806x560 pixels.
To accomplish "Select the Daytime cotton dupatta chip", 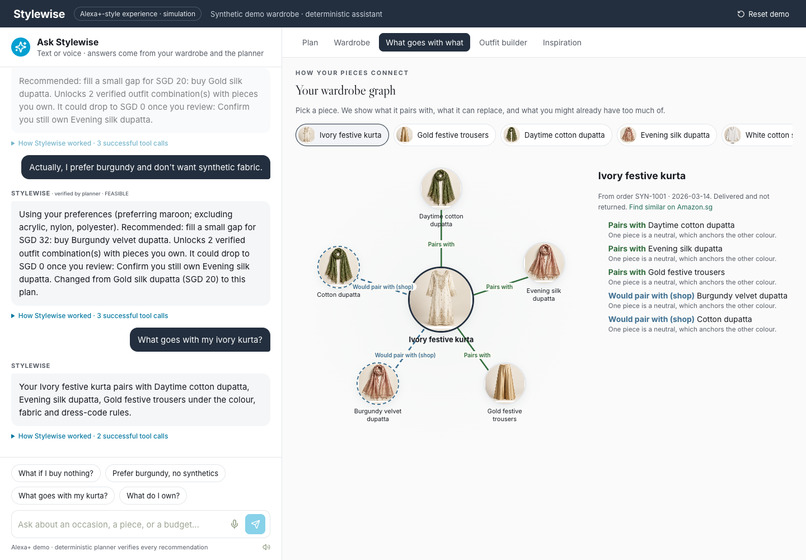I will (556, 135).
